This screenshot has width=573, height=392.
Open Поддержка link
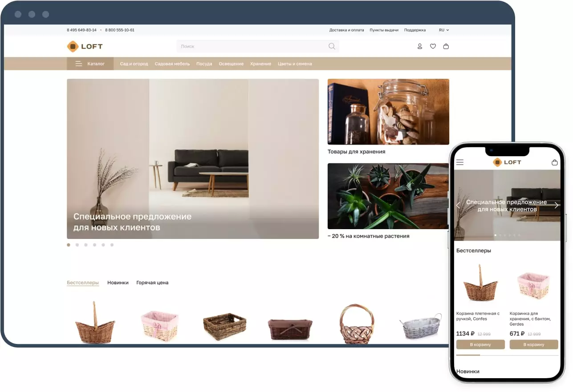coord(415,30)
